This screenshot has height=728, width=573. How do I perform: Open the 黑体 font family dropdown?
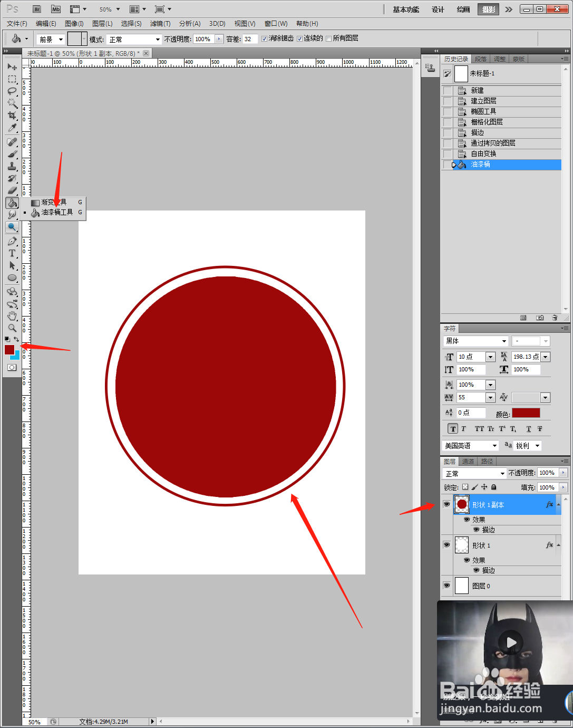pos(475,341)
